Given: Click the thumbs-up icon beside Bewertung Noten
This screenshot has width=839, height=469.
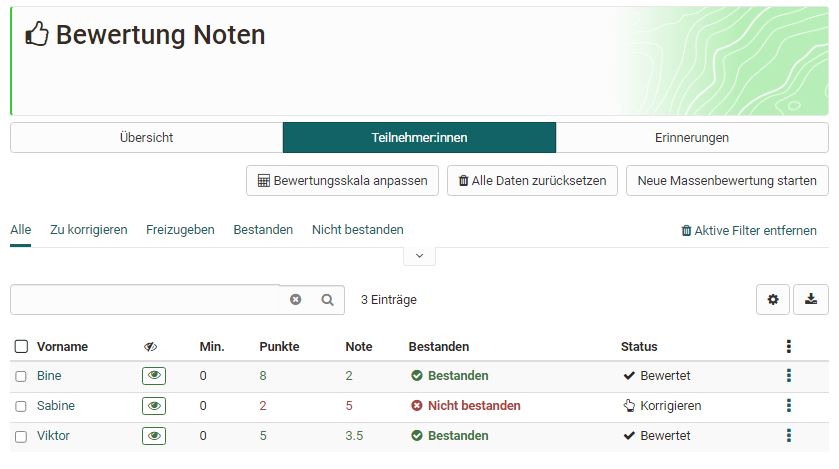Looking at the screenshot, I should click(x=37, y=34).
